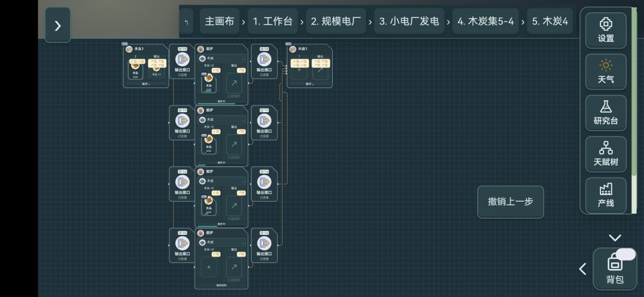Click the 输出接口 icon right of first 窑炉

point(264,59)
